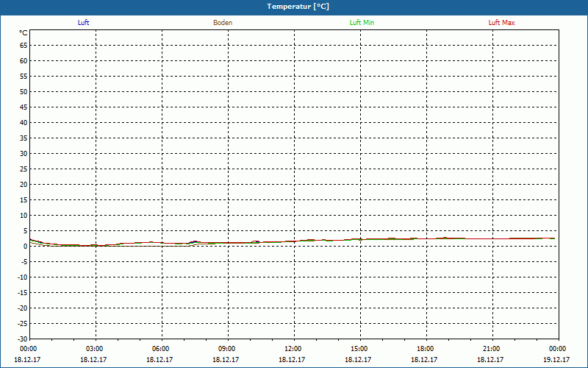
Task: Click the 18:00 time axis label
Action: pos(425,349)
